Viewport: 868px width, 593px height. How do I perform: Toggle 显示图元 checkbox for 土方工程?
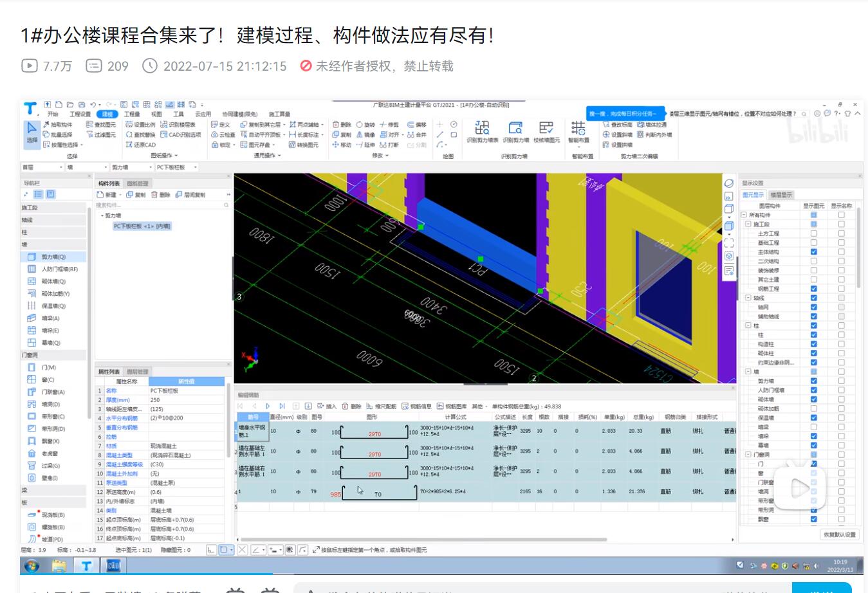813,233
